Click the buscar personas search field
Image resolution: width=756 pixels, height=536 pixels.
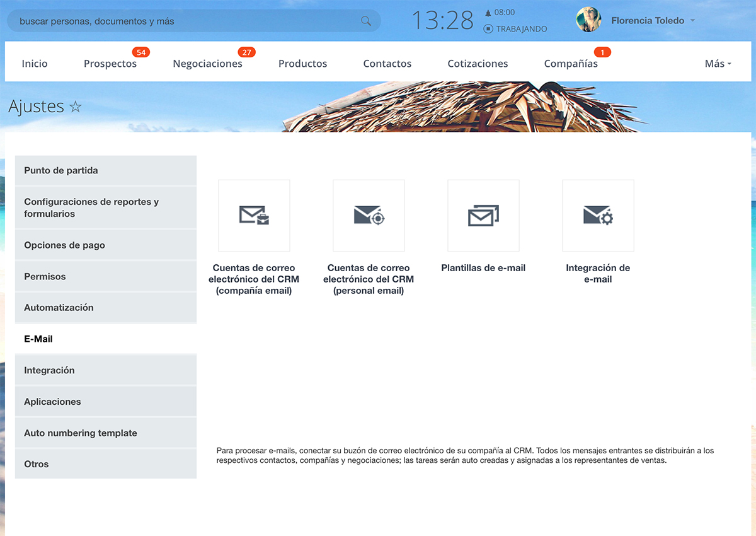tap(183, 21)
